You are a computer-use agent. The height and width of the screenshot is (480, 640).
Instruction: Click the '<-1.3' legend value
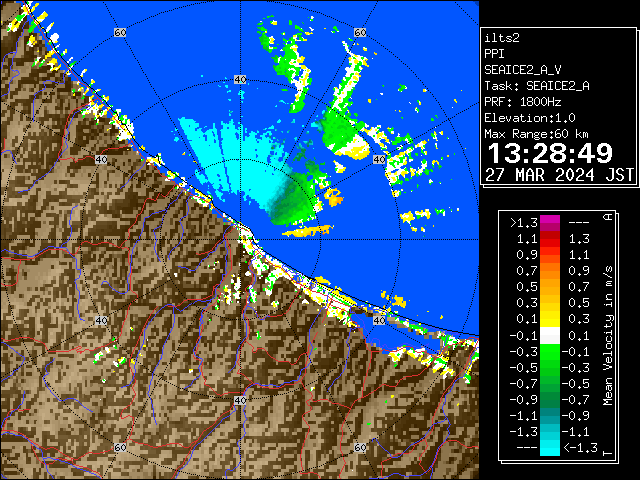tap(580, 447)
